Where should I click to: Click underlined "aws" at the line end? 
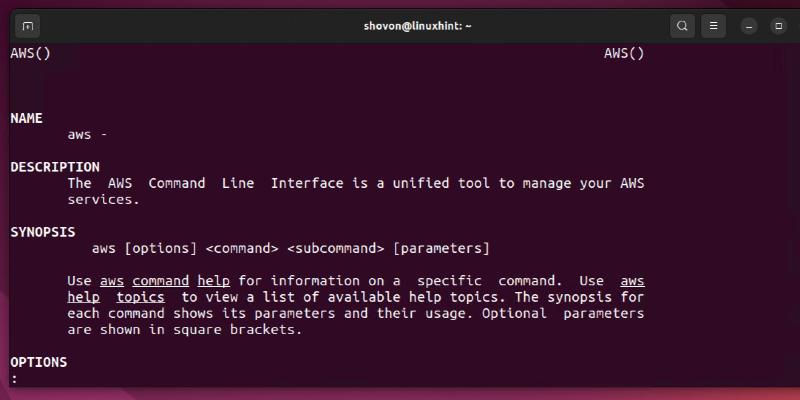coord(632,281)
